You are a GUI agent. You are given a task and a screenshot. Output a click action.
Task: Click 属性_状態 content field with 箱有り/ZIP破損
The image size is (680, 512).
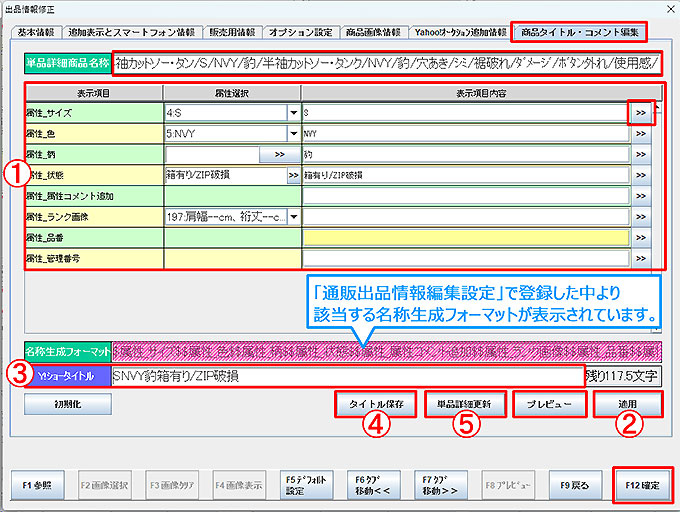466,175
